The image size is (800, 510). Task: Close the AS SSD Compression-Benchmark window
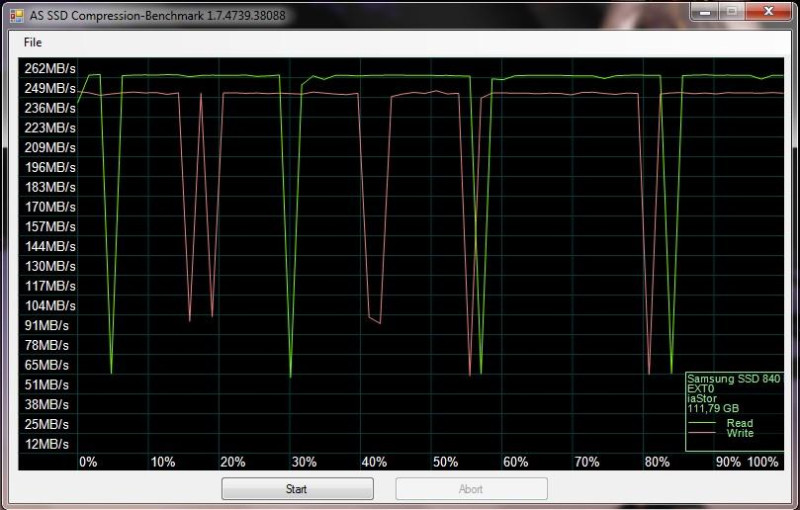(x=768, y=11)
